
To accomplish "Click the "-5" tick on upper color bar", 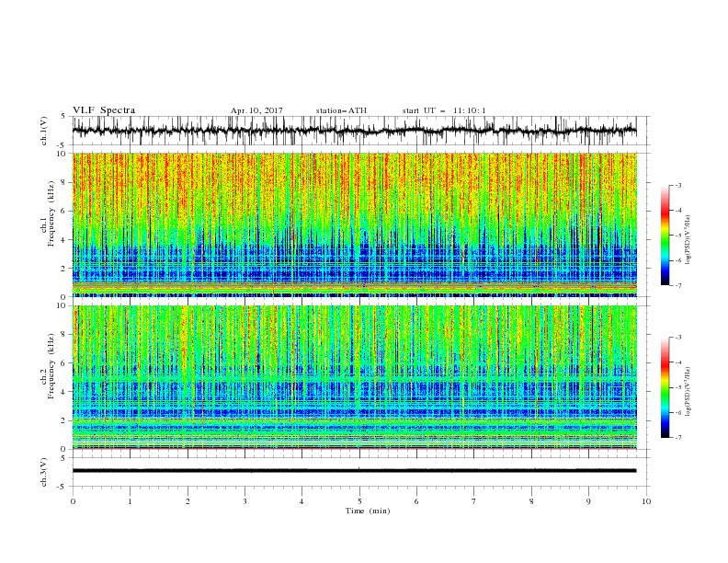I will [x=678, y=236].
